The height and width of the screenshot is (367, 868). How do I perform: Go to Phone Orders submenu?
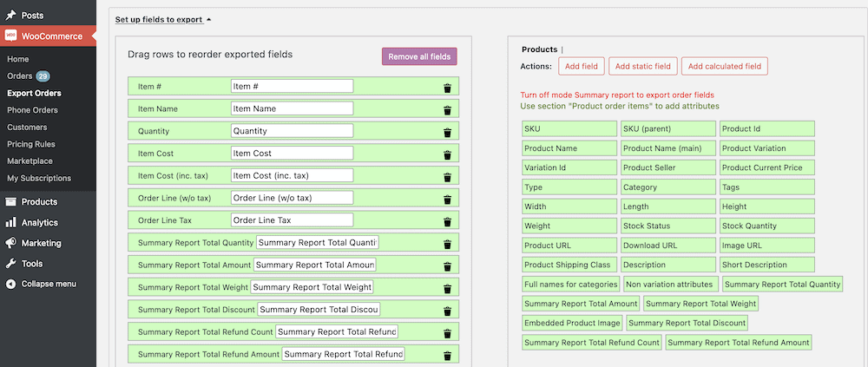[32, 110]
